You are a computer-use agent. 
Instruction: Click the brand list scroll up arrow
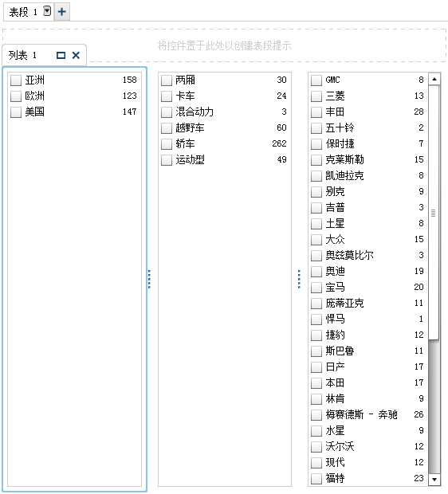click(434, 79)
